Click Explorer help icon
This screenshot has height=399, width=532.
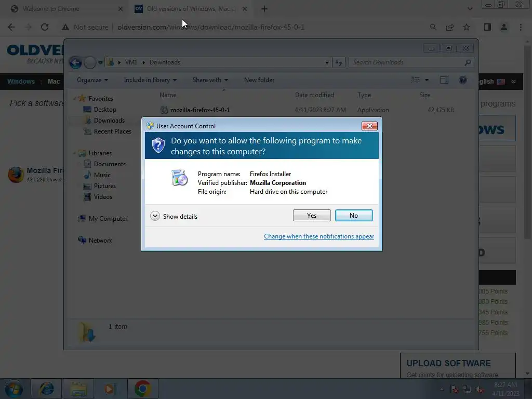[463, 80]
